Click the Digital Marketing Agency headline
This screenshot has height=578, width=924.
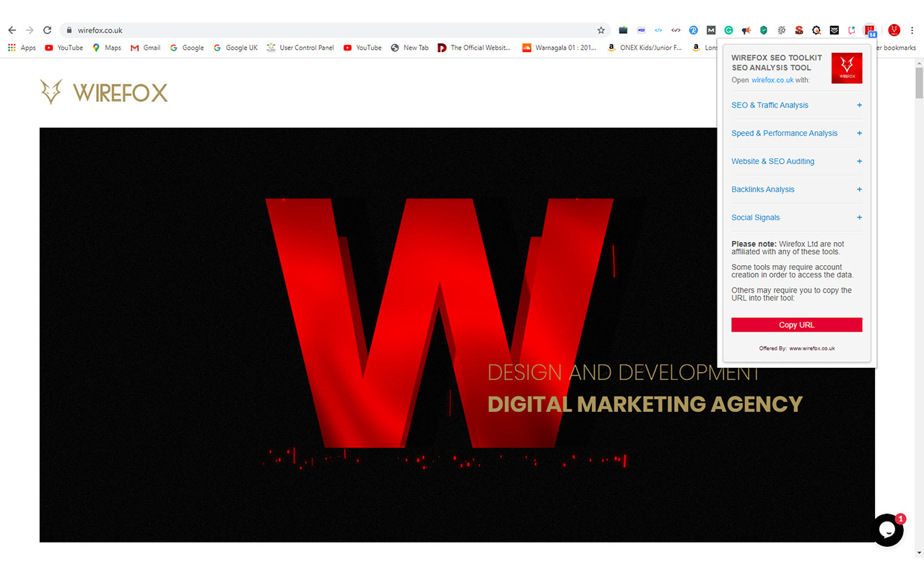click(x=645, y=403)
